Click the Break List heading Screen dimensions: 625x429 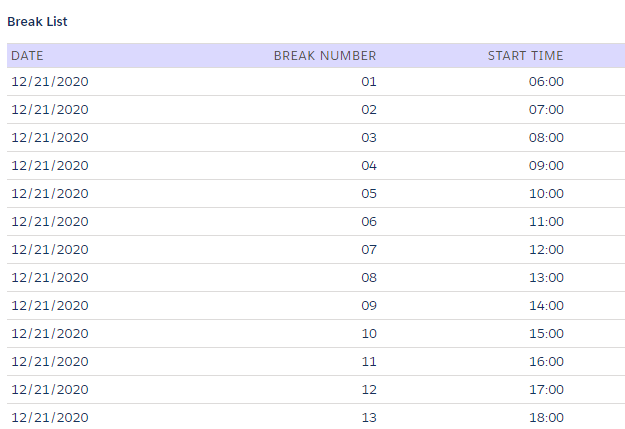(37, 21)
